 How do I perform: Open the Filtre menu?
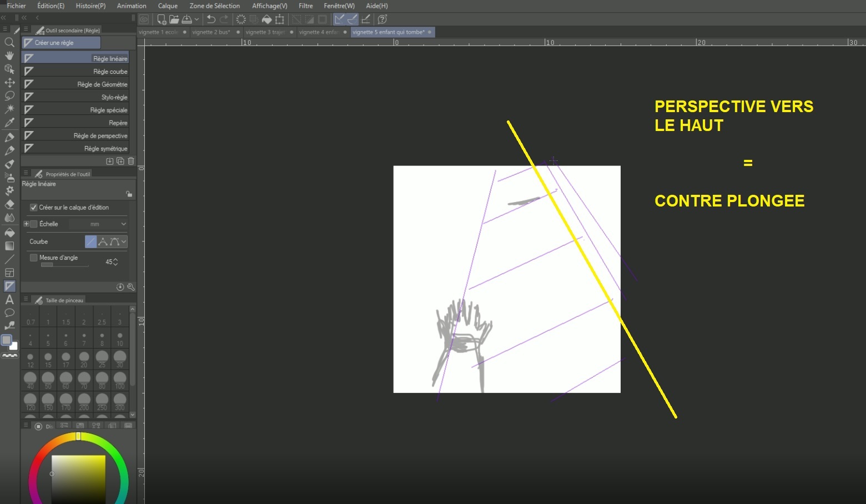(x=305, y=6)
